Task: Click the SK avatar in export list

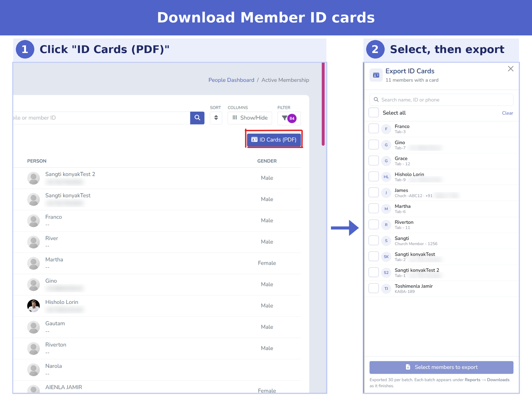Action: click(386, 257)
